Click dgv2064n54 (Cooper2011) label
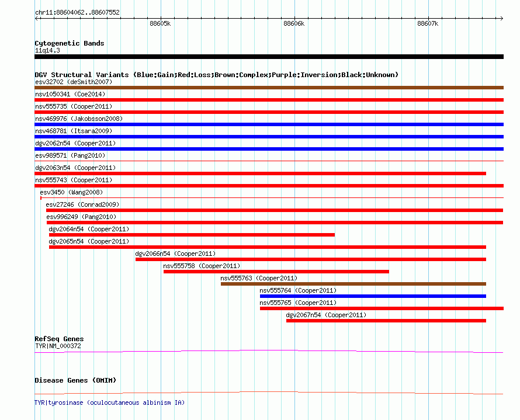Screen dimensions: 520x420 click(89, 229)
